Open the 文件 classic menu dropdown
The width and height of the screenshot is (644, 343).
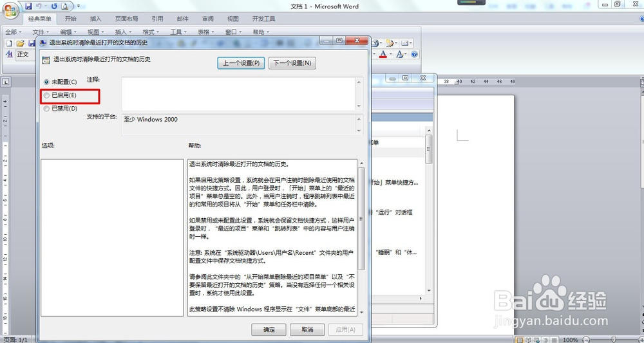pos(41,32)
